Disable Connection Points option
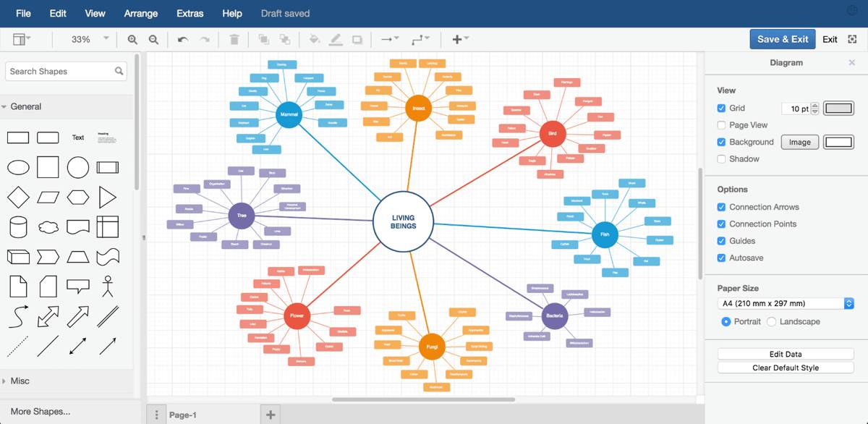Viewport: 868px width, 424px height. (x=721, y=224)
